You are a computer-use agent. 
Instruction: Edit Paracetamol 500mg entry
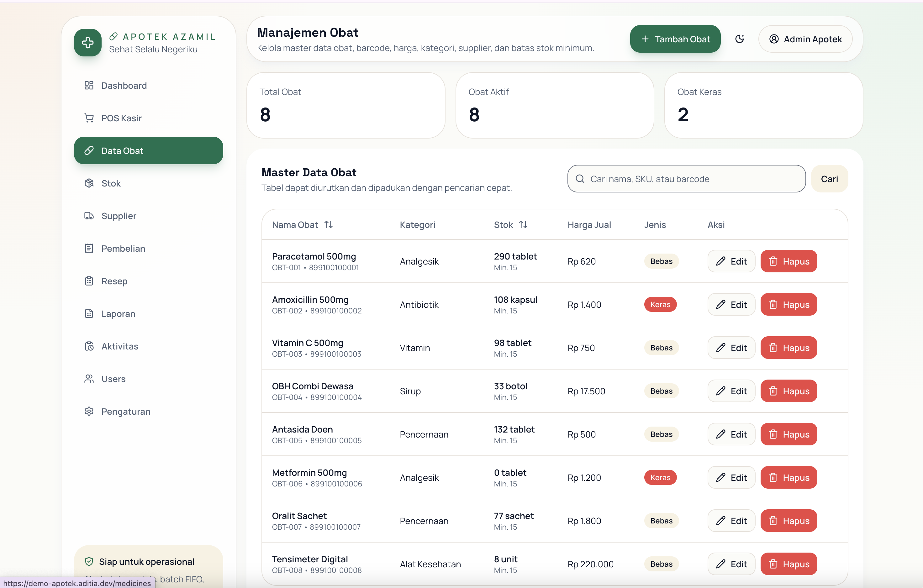[731, 261]
